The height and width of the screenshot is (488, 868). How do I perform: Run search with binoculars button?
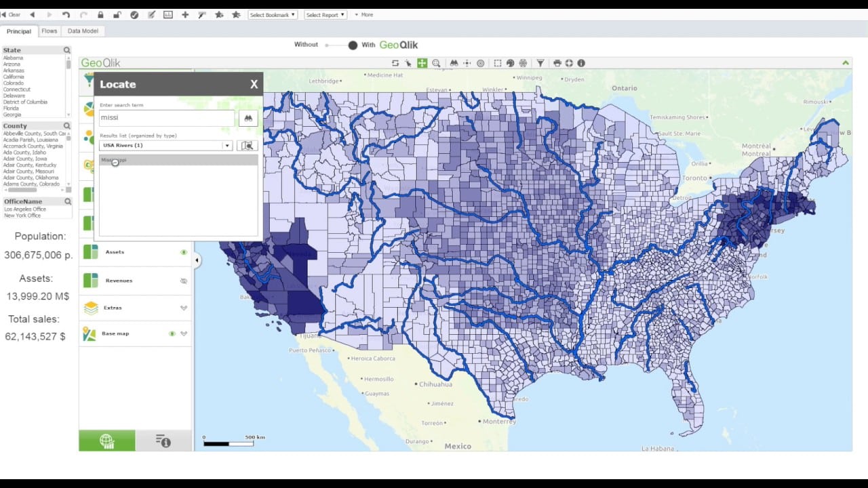(248, 118)
